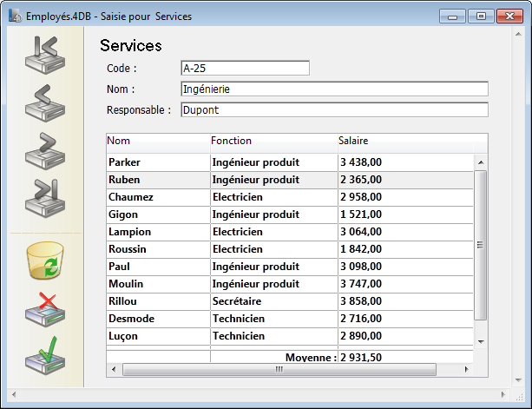
Task: Edit the Nom field containing Ingénierie
Action: click(334, 89)
